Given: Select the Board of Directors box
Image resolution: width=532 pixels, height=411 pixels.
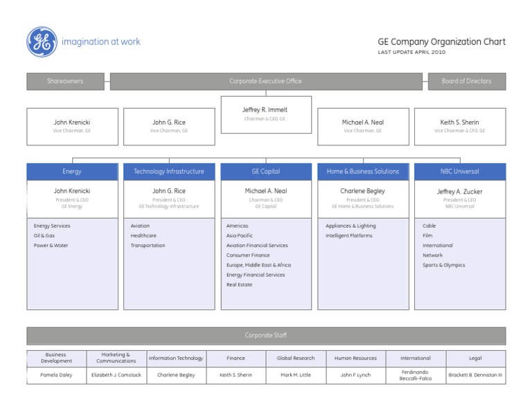Looking at the screenshot, I should (x=467, y=82).
